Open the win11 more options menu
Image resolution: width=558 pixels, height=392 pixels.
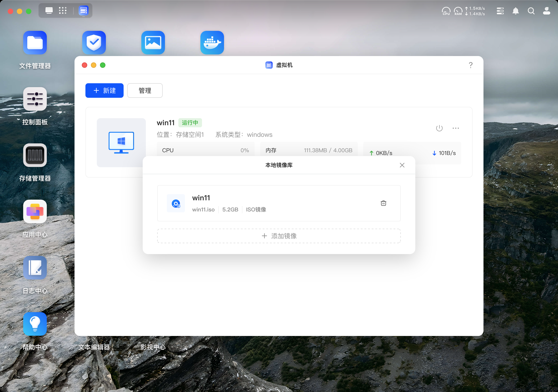coord(456,128)
